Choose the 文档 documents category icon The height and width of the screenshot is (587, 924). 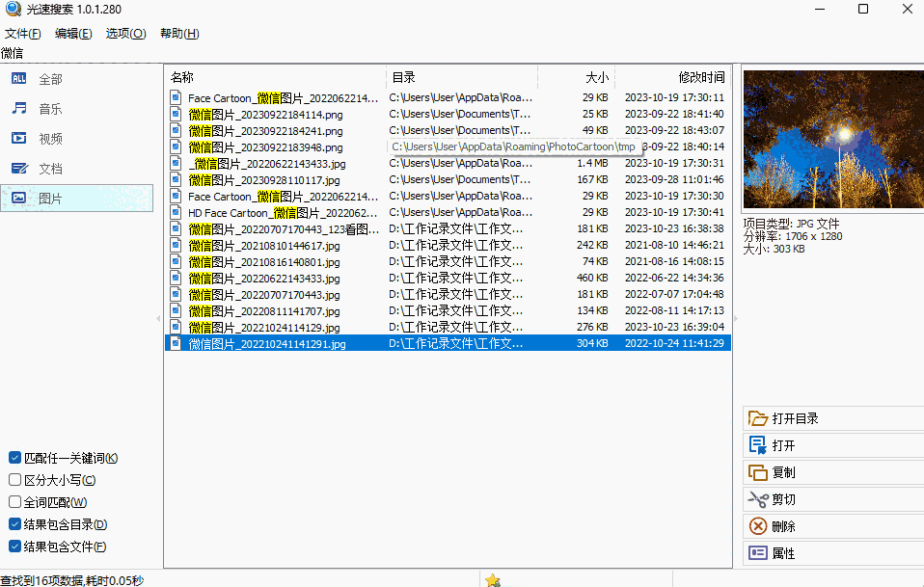point(19,169)
